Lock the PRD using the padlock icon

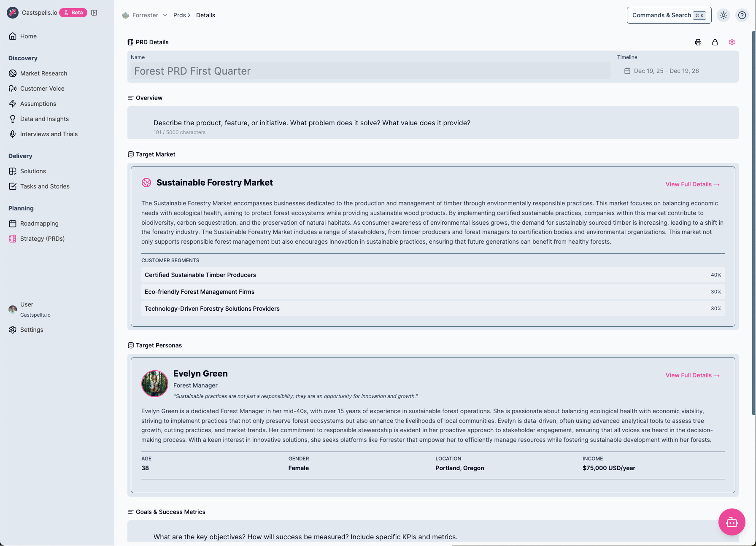point(715,42)
